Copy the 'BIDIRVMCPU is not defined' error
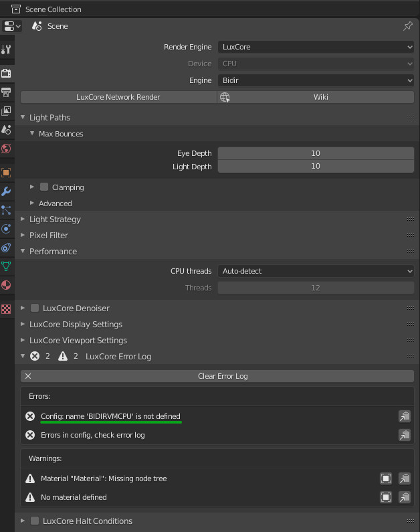The image size is (420, 532). [404, 416]
